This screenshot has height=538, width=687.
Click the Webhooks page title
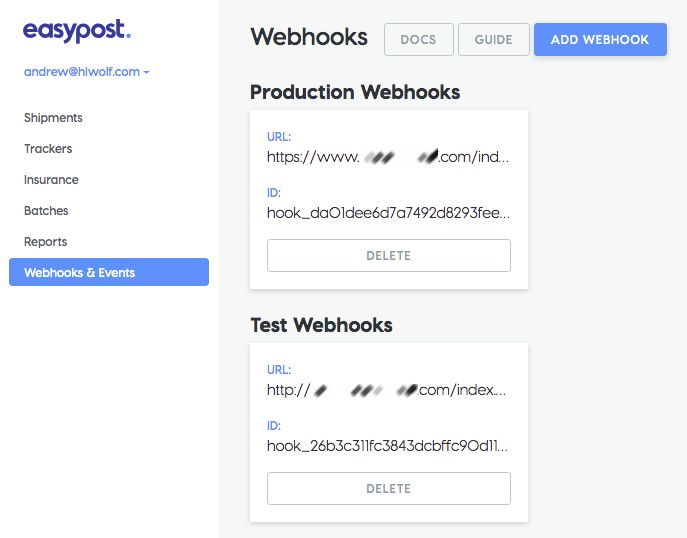[x=309, y=37]
